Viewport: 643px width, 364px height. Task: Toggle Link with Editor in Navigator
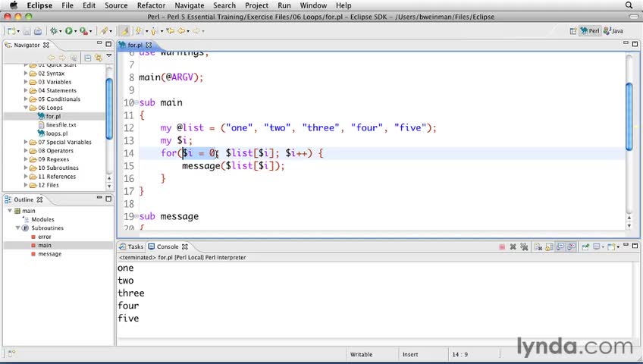point(99,58)
